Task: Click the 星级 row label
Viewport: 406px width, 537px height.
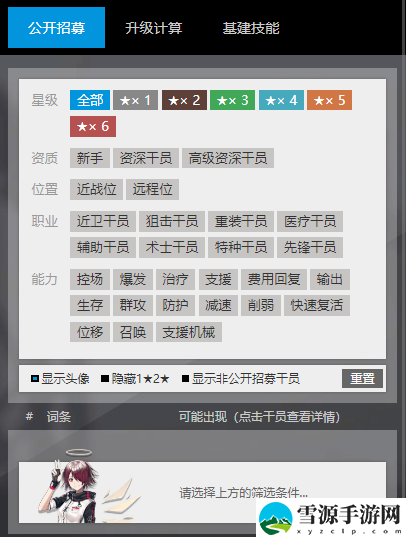Action: click(x=45, y=100)
